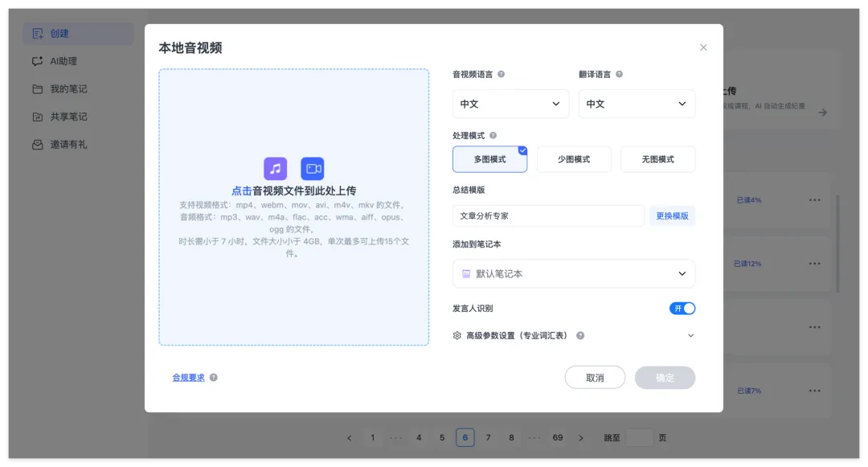Toggle 发言人识别 switch off

[x=682, y=308]
